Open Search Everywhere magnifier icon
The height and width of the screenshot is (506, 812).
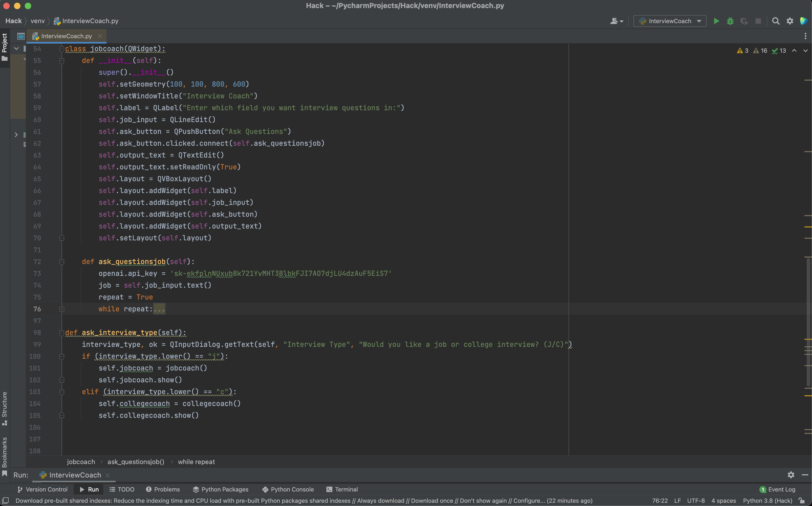[775, 21]
